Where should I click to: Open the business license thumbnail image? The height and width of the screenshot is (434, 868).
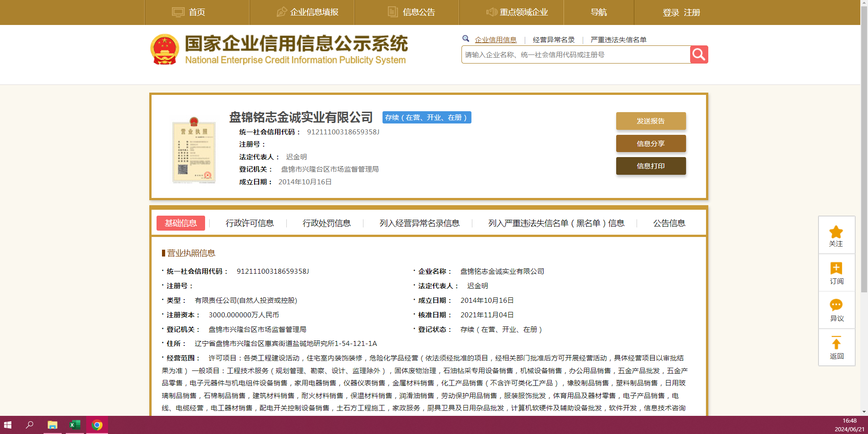[194, 150]
